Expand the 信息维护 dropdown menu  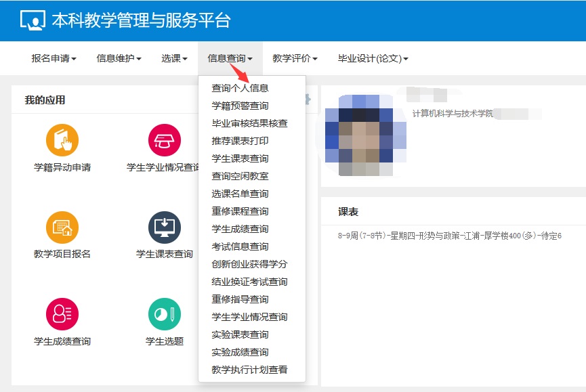[119, 59]
